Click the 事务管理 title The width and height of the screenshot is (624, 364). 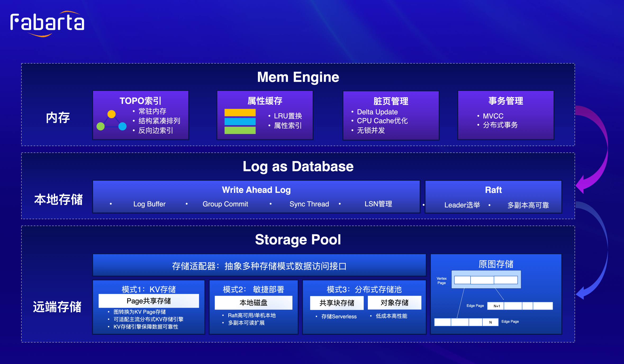(506, 101)
